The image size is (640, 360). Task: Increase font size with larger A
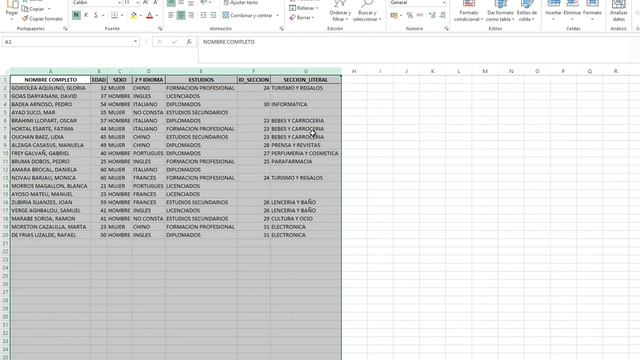click(x=145, y=2)
